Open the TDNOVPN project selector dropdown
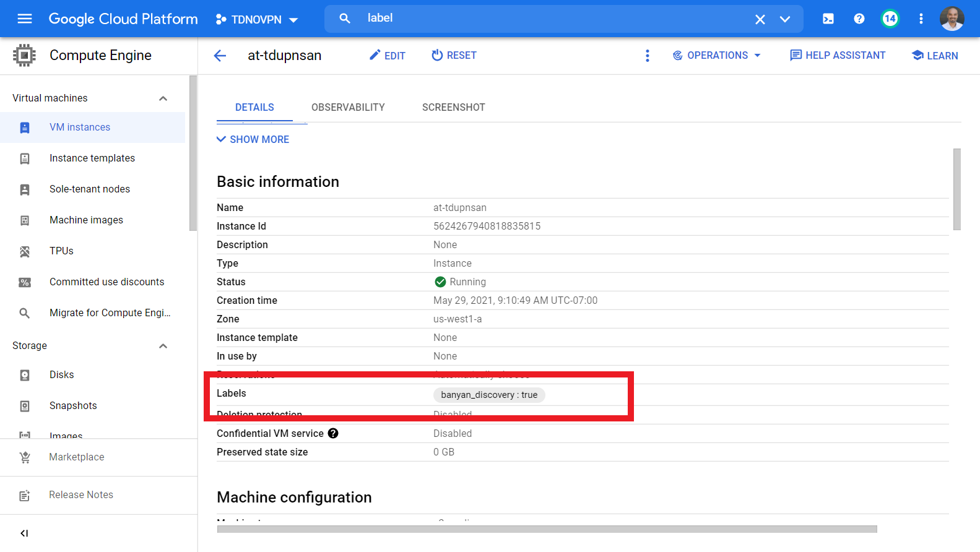The height and width of the screenshot is (552, 980). 256,19
